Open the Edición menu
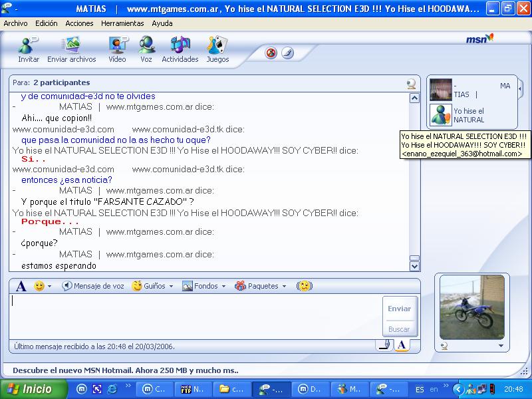532x399 pixels. (47, 23)
